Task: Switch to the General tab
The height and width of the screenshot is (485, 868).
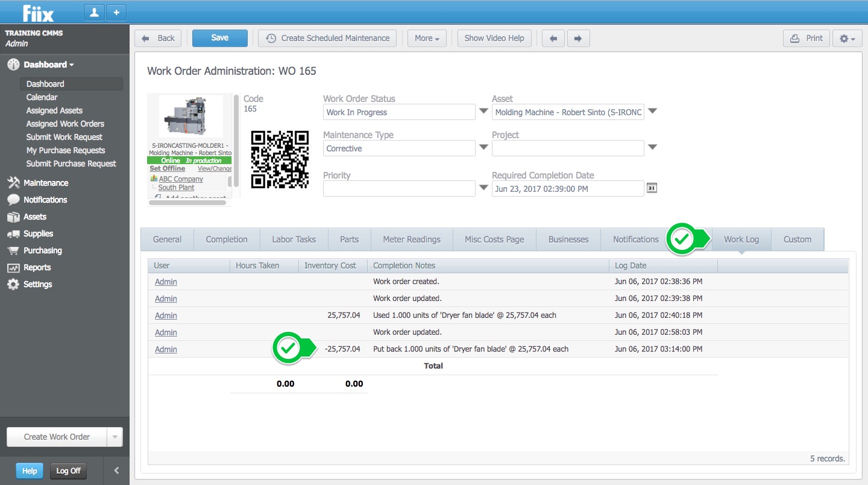Action: 167,239
